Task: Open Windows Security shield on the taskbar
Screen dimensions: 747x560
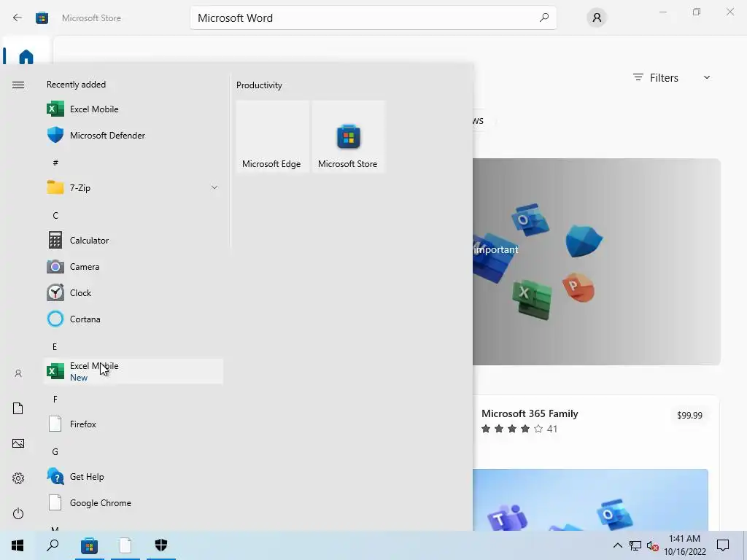Action: click(161, 545)
